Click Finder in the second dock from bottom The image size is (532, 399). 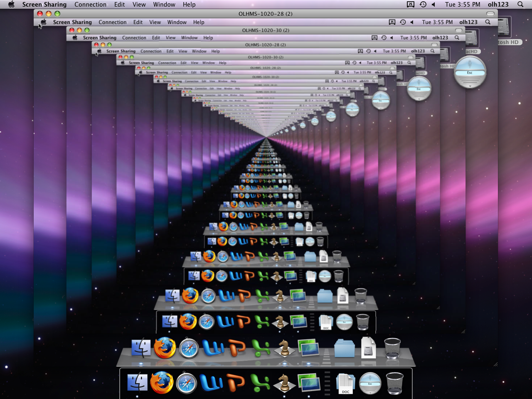click(141, 348)
